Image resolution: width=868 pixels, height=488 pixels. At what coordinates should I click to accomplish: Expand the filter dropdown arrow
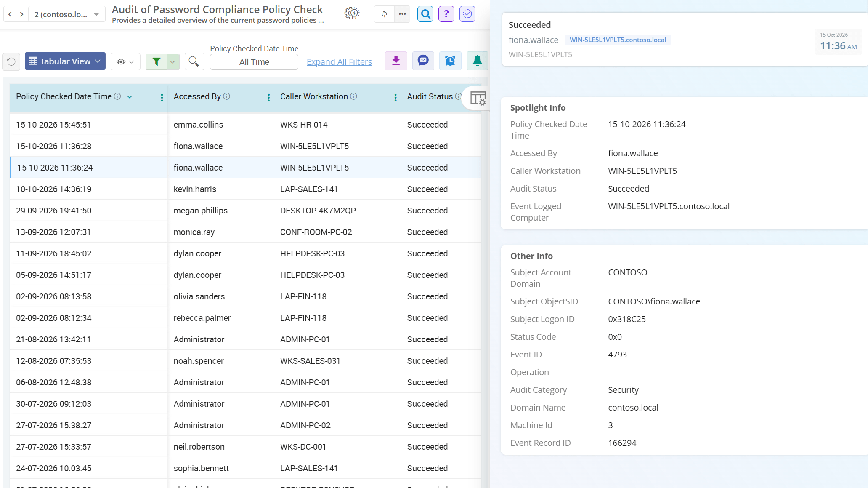click(173, 61)
